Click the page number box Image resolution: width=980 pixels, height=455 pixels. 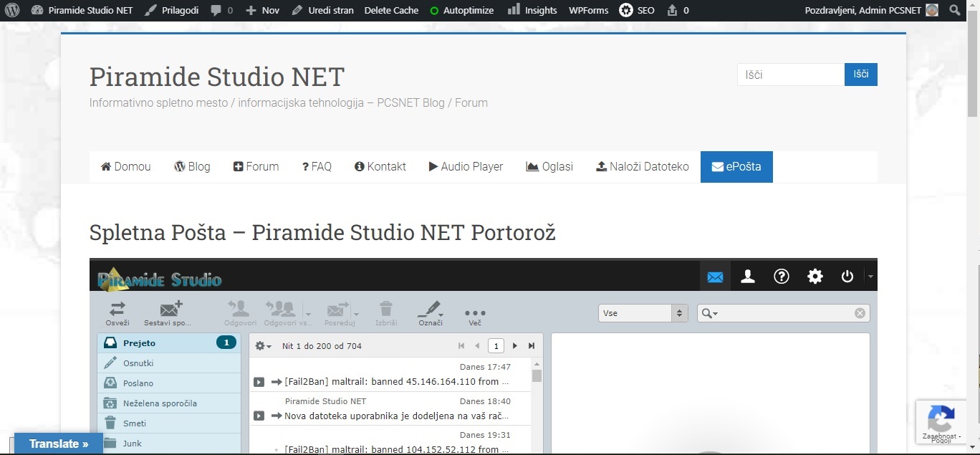[495, 346]
